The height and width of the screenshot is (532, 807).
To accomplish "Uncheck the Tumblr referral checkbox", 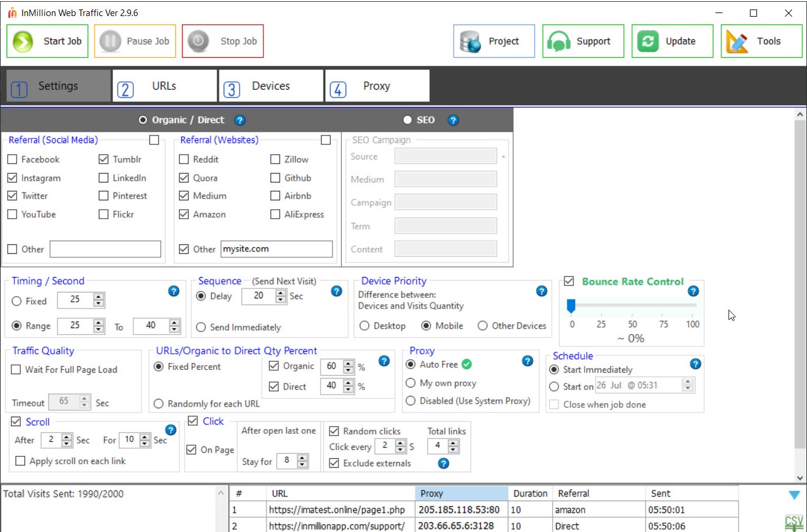I will tap(103, 159).
